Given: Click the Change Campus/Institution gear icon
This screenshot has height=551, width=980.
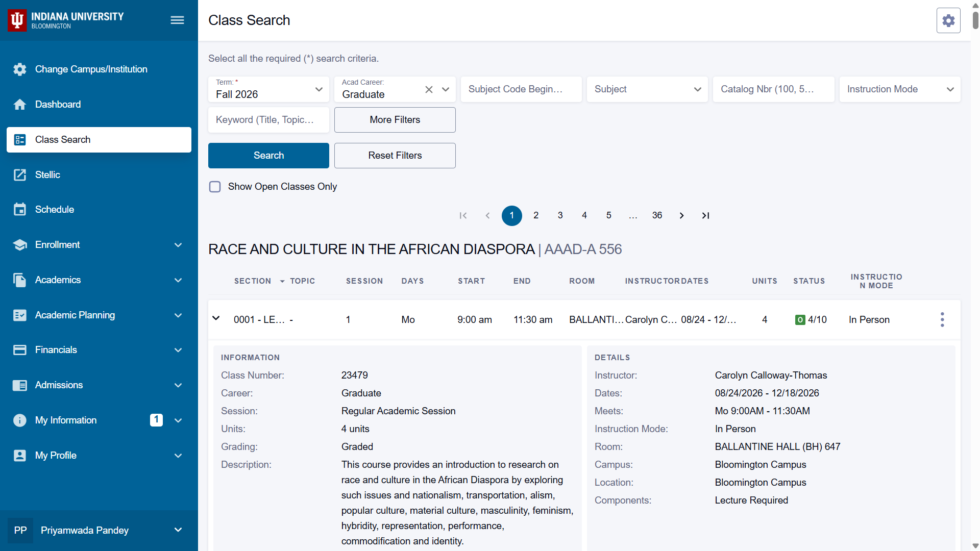Looking at the screenshot, I should pyautogui.click(x=20, y=69).
